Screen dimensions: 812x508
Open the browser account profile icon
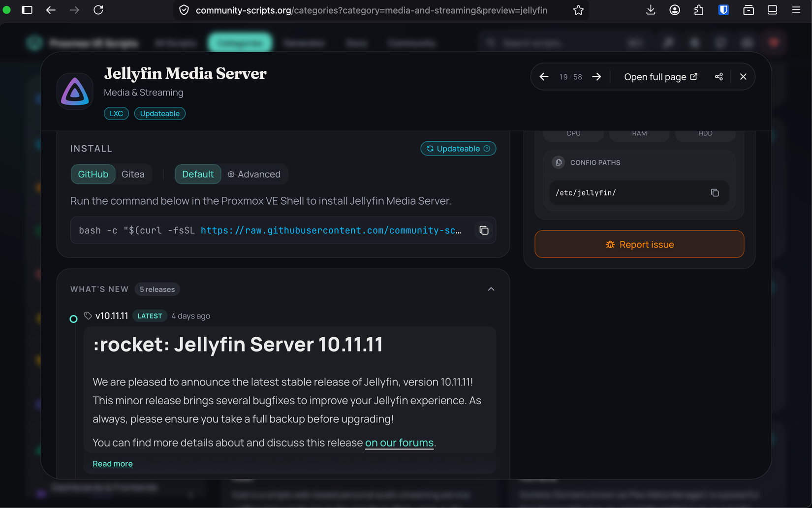(x=675, y=10)
